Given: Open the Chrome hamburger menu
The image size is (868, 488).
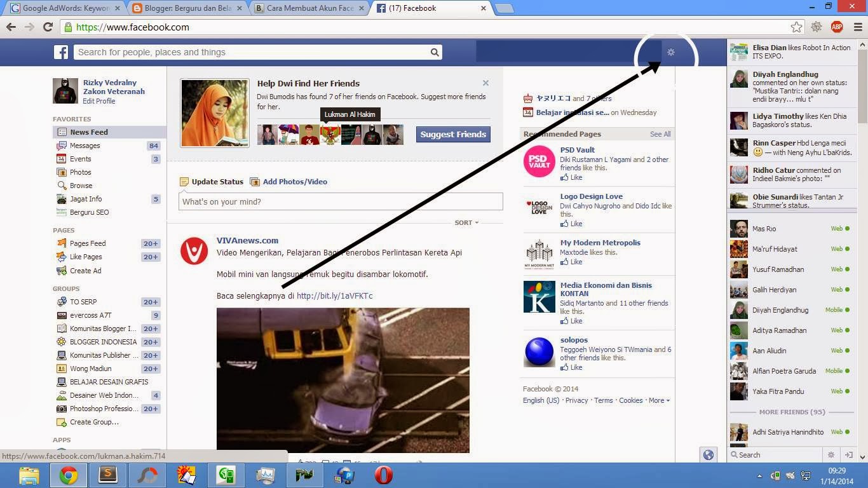Looking at the screenshot, I should [x=858, y=27].
